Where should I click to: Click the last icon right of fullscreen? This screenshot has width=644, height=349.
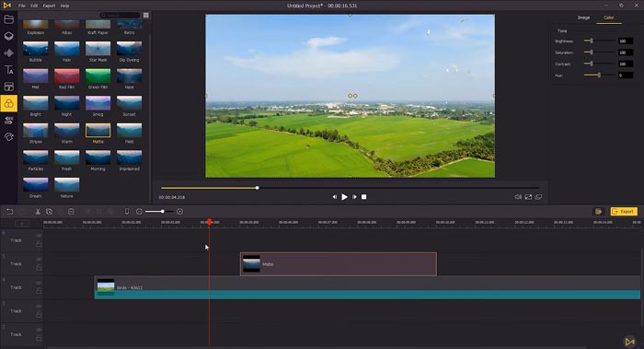538,197
